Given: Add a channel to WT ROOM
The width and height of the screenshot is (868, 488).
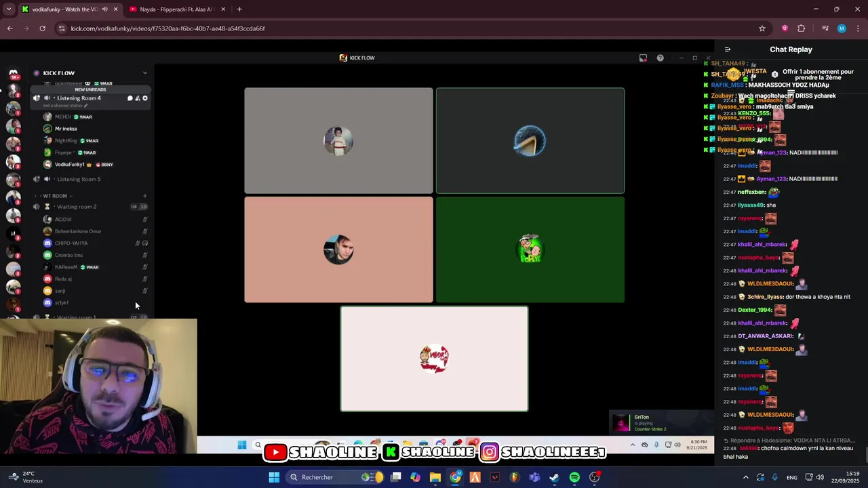Looking at the screenshot, I should click(x=144, y=196).
